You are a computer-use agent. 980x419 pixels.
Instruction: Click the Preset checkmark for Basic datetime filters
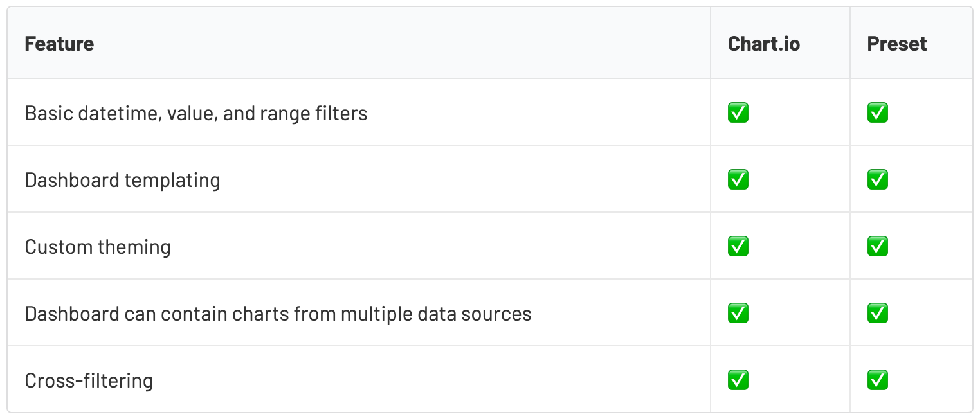878,113
